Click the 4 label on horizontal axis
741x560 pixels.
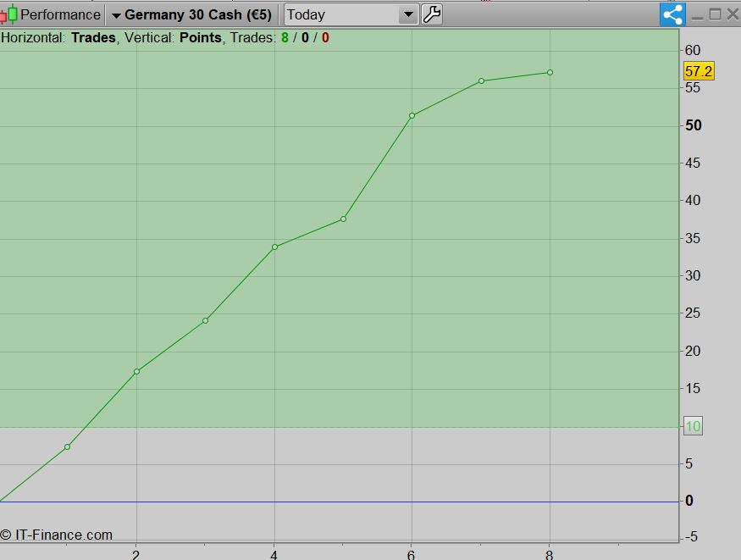(274, 555)
